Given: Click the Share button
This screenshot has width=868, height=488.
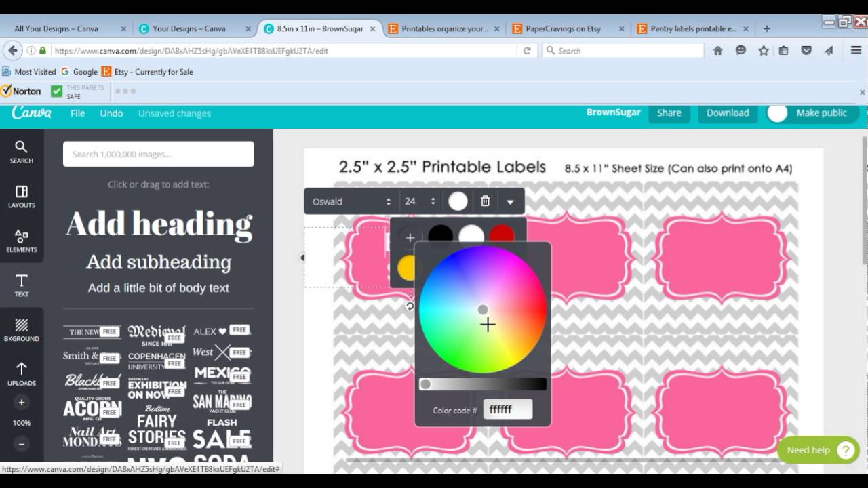Looking at the screenshot, I should click(669, 113).
